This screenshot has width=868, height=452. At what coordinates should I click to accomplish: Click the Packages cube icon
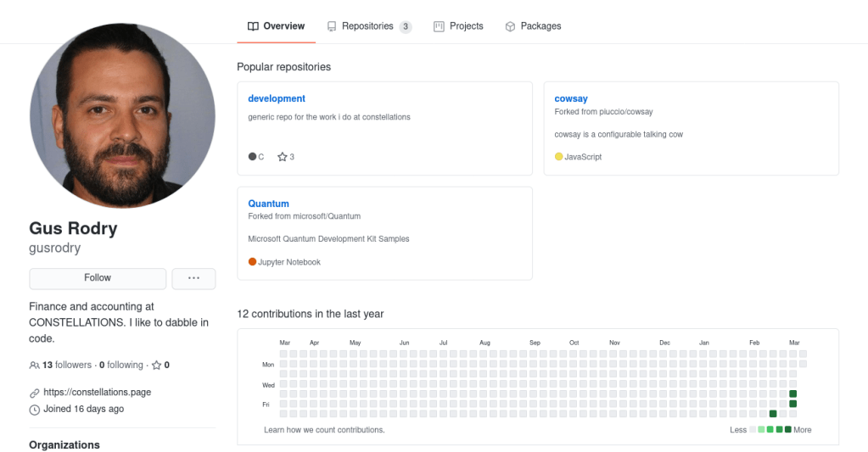pyautogui.click(x=510, y=26)
